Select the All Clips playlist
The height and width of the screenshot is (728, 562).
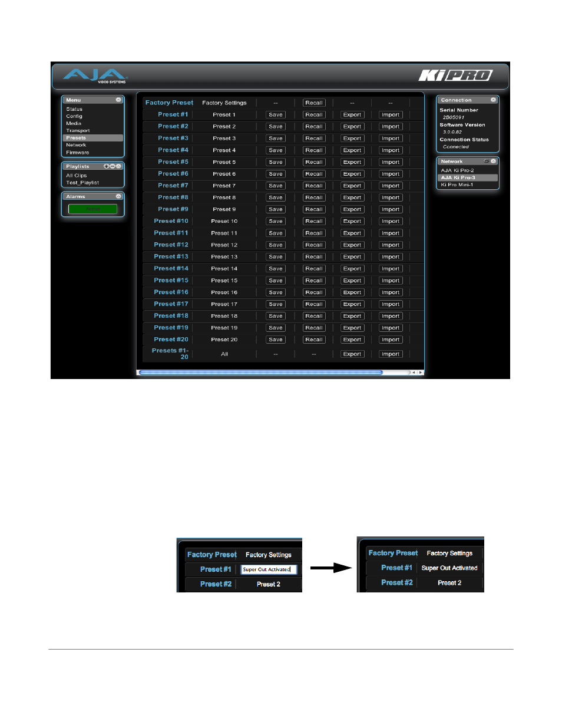pos(77,176)
